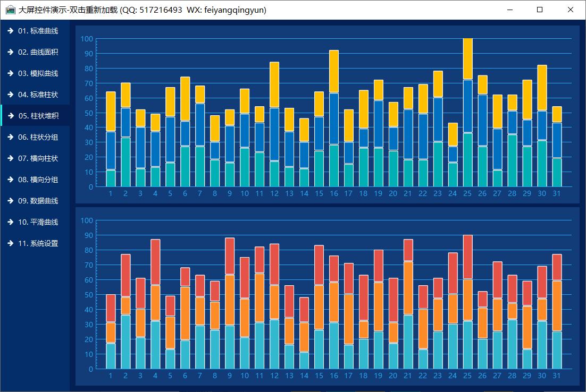Click the arrow icon next to 02. 曲线面积

[10, 52]
